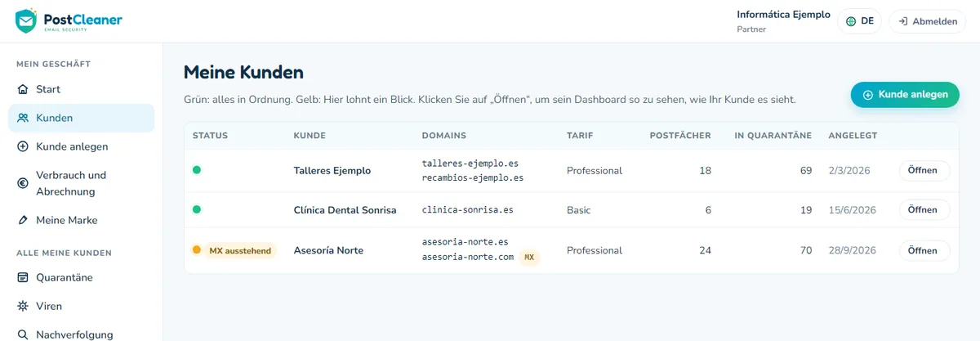Image resolution: width=980 pixels, height=341 pixels.
Task: Click the magnifier icon beside Nachverfolgung
Action: tap(23, 334)
